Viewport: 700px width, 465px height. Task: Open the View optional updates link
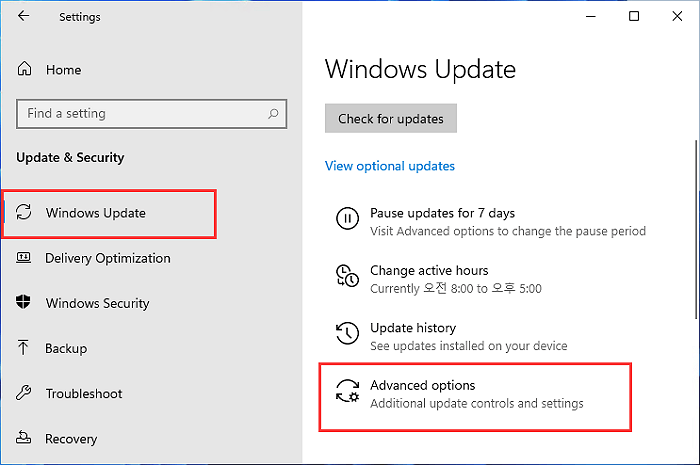point(389,166)
